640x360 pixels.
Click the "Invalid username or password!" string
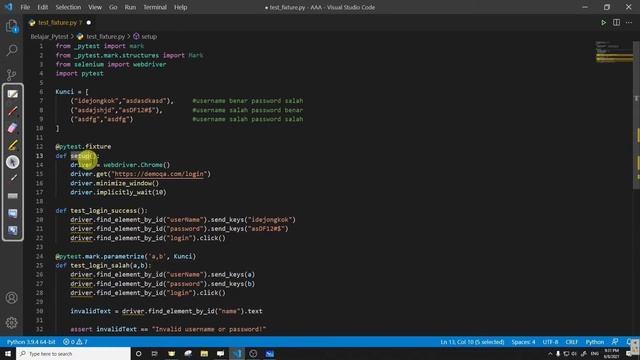coord(209,329)
